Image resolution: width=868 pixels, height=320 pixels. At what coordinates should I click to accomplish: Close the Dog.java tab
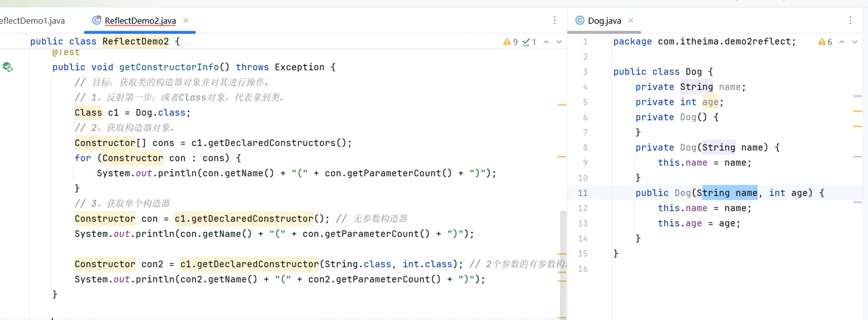tap(631, 20)
